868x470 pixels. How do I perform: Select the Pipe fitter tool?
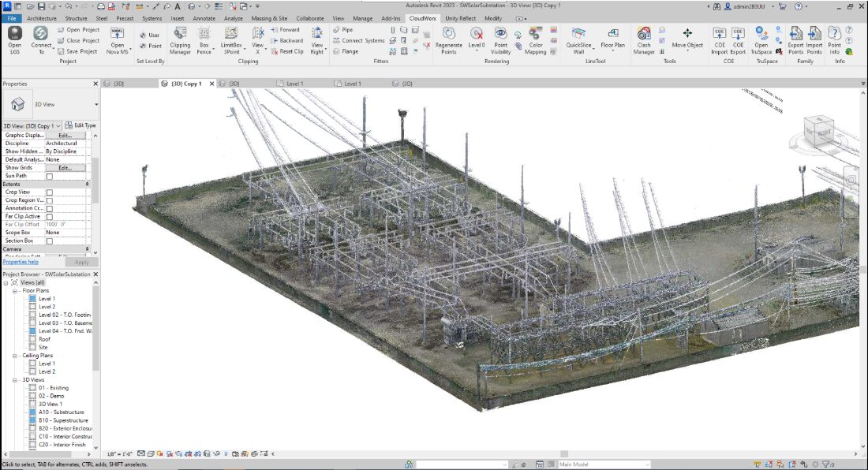pyautogui.click(x=343, y=30)
